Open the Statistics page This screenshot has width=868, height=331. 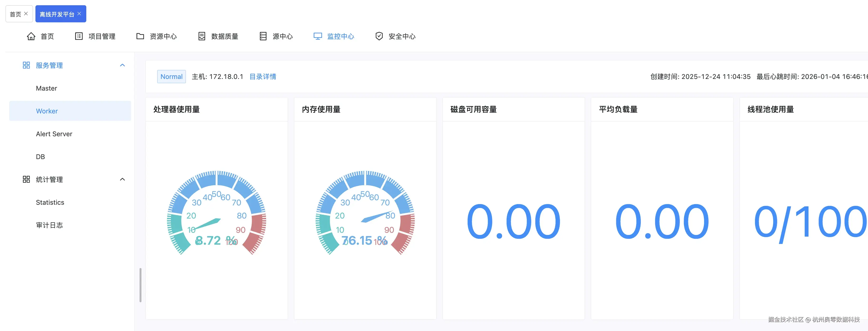coord(50,202)
